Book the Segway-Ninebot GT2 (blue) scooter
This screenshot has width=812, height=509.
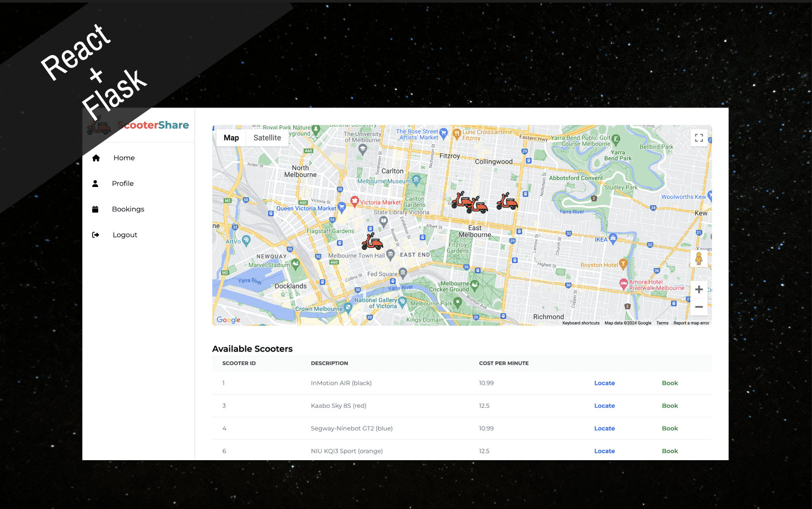(x=670, y=428)
